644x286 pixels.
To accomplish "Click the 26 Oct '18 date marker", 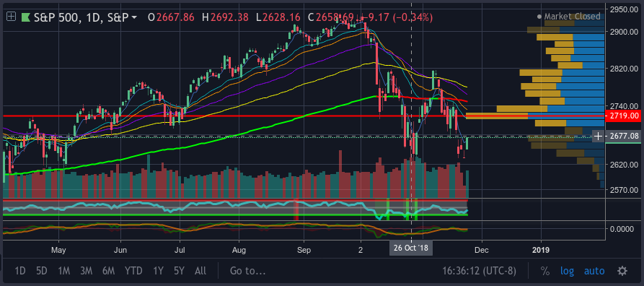I will [411, 249].
